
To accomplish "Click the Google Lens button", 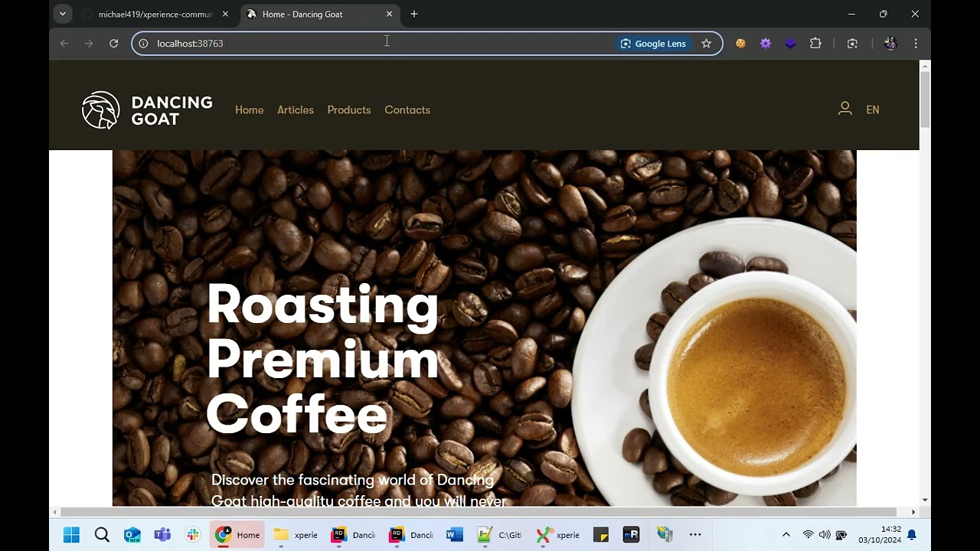I will [x=653, y=44].
